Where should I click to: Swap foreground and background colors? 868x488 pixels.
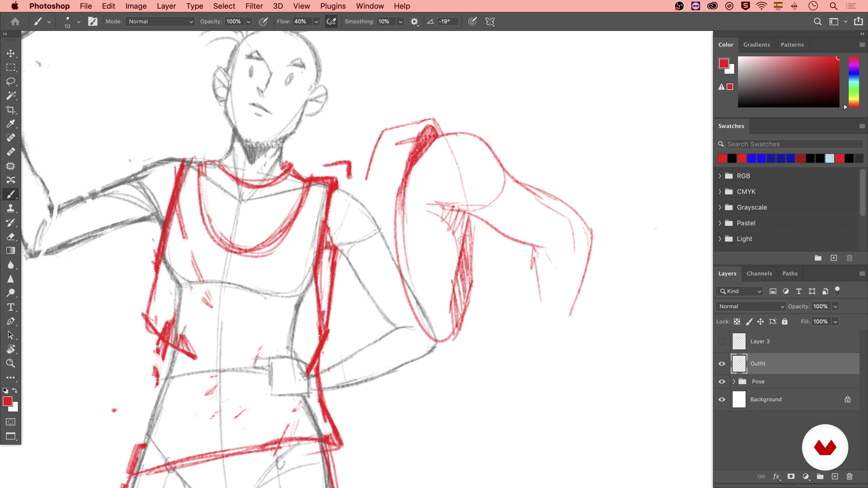pos(15,390)
